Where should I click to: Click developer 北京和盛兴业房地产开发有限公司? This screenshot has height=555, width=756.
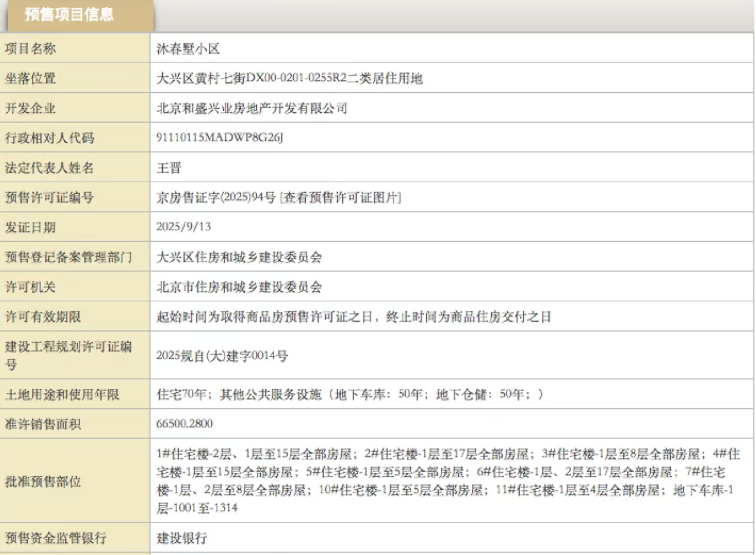pyautogui.click(x=252, y=108)
